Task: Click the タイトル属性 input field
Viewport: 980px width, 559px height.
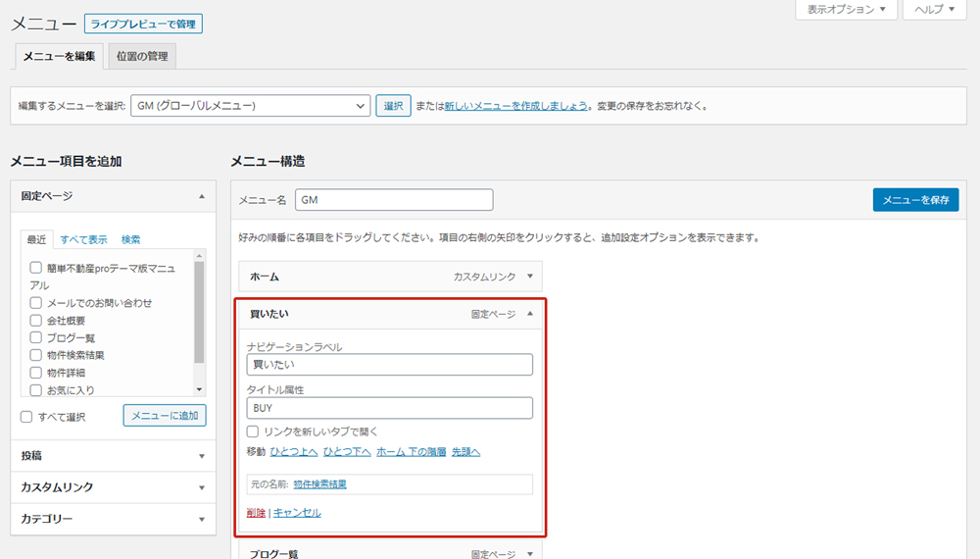Action: point(389,408)
